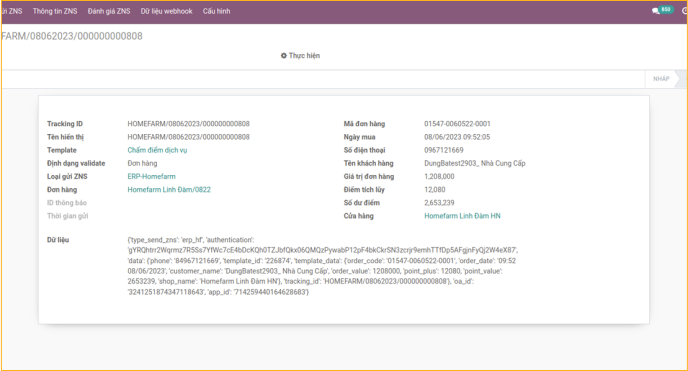Open the Thực hiện action gear menu
688x371 pixels.
click(x=300, y=56)
